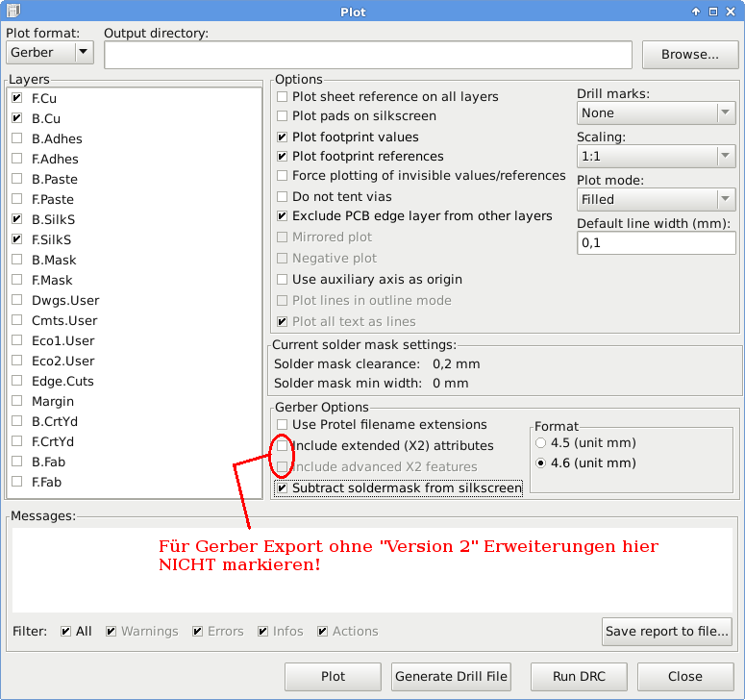Open the Plot mode Filled dropdown
This screenshot has width=745, height=700.
click(657, 200)
